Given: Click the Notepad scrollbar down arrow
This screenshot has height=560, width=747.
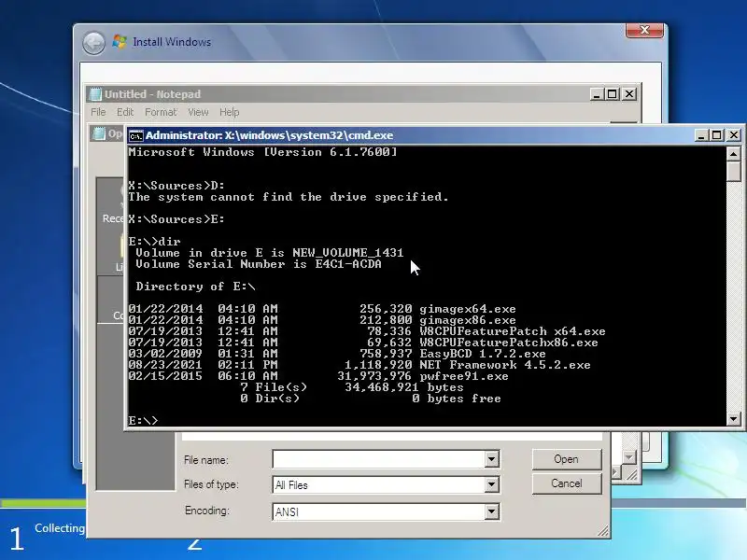Looking at the screenshot, I should [628, 457].
